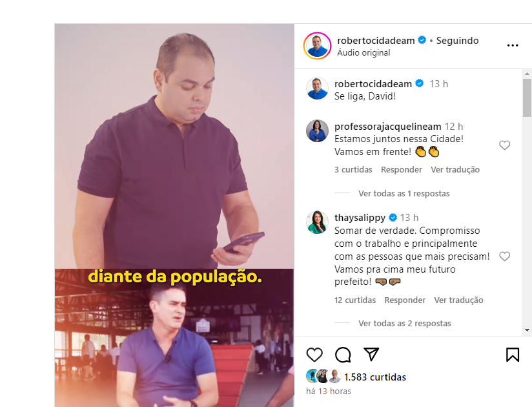The height and width of the screenshot is (407, 532).
Task: Open the "Áudio original" link
Action: coord(363,52)
